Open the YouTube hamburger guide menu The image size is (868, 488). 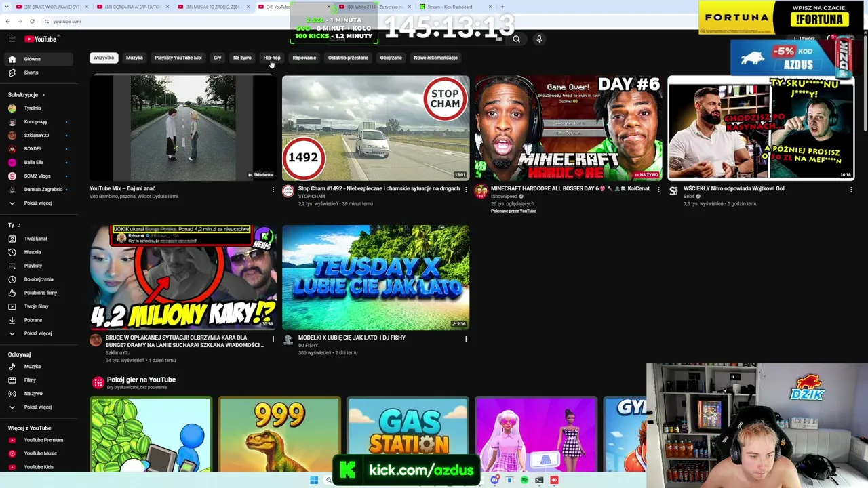(12, 39)
